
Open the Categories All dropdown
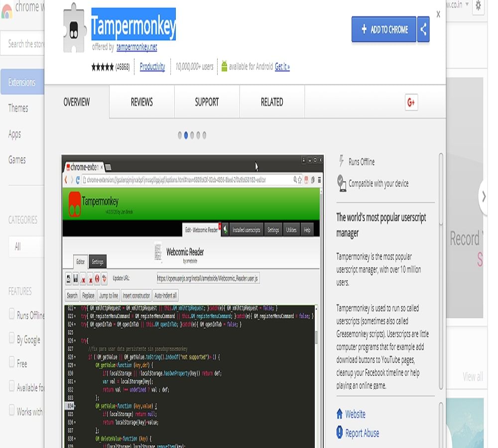pos(26,246)
